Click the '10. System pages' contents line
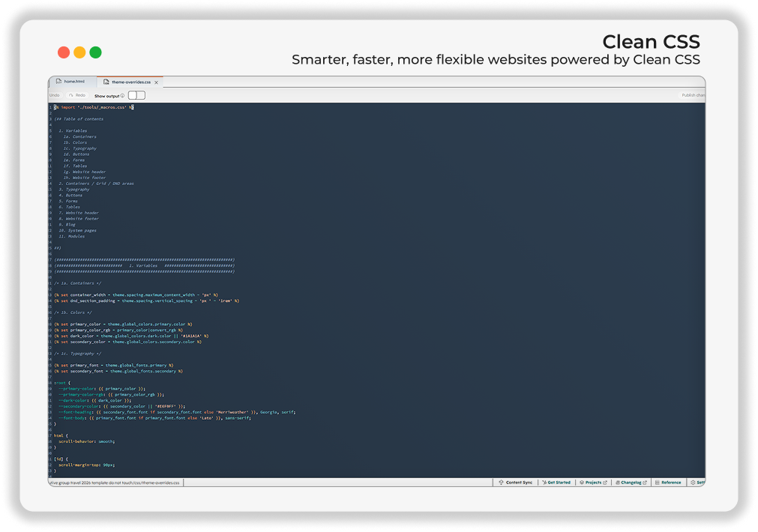Image resolution: width=758 pixels, height=532 pixels. [77, 231]
